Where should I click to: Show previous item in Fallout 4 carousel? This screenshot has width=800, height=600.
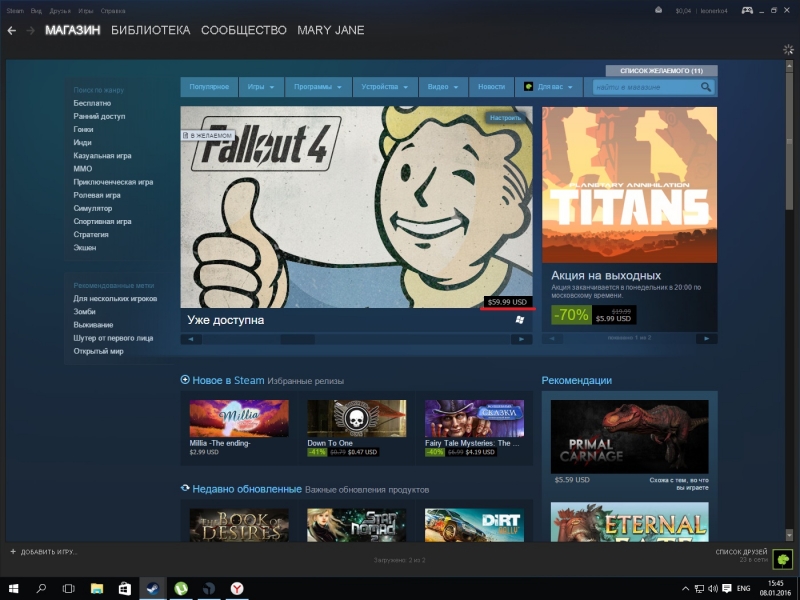click(x=191, y=339)
